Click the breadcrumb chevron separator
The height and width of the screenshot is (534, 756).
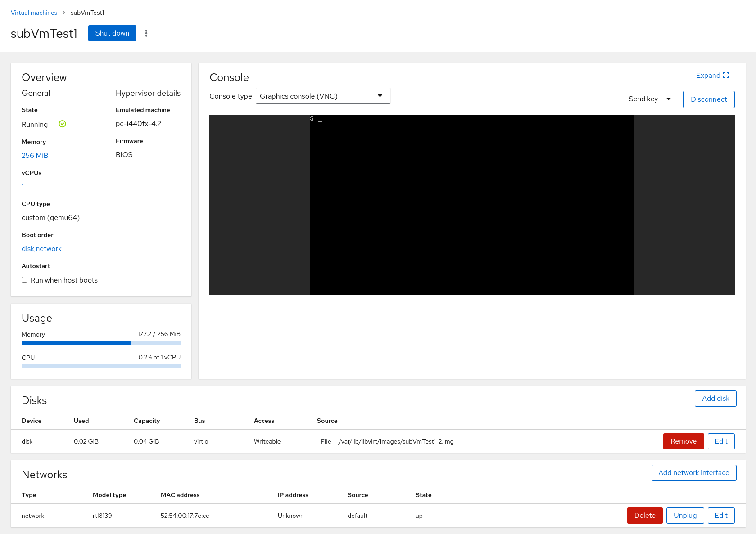coord(64,13)
